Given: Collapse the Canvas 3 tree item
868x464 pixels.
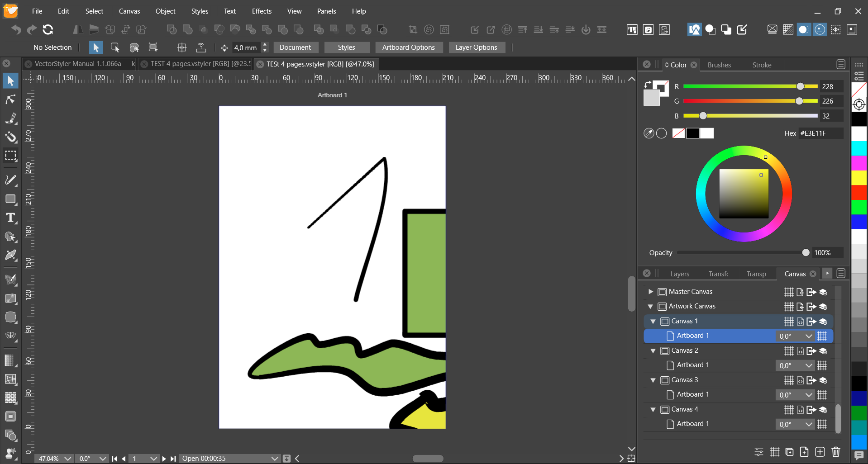Looking at the screenshot, I should pyautogui.click(x=653, y=380).
